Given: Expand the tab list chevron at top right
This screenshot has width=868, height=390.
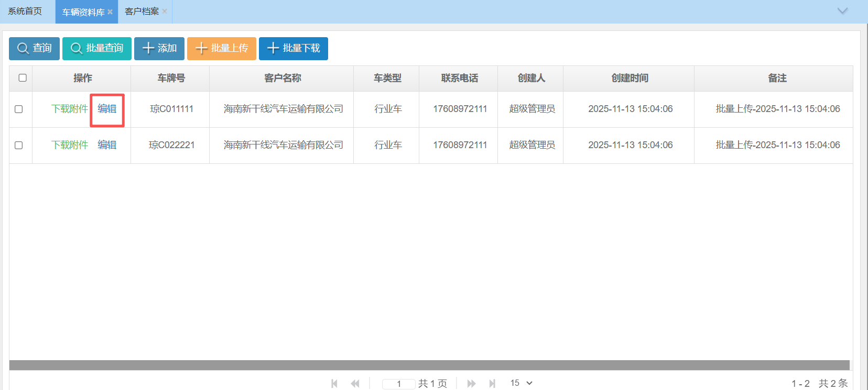Looking at the screenshot, I should coord(842,11).
